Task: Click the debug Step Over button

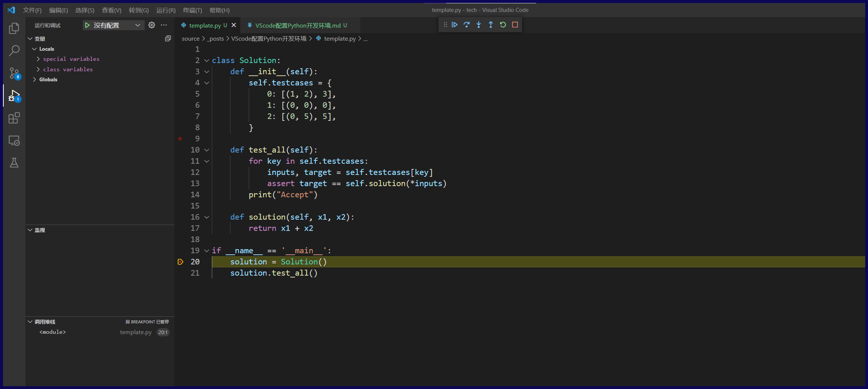Action: 466,25
